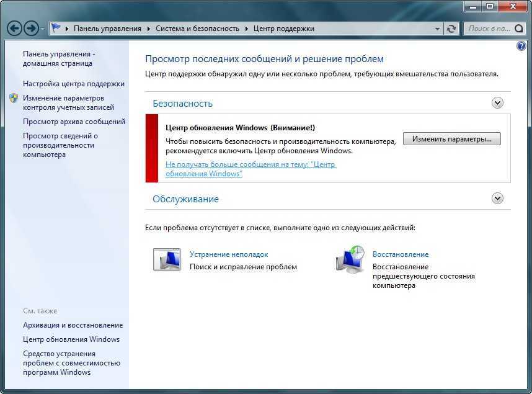Go back with the Back arrow button
The image size is (532, 394).
15,29
